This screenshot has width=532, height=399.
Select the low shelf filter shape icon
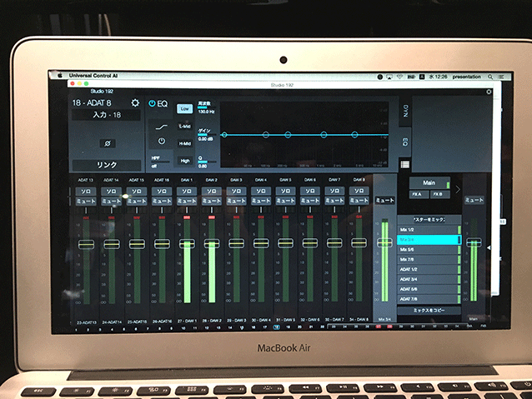(162, 127)
